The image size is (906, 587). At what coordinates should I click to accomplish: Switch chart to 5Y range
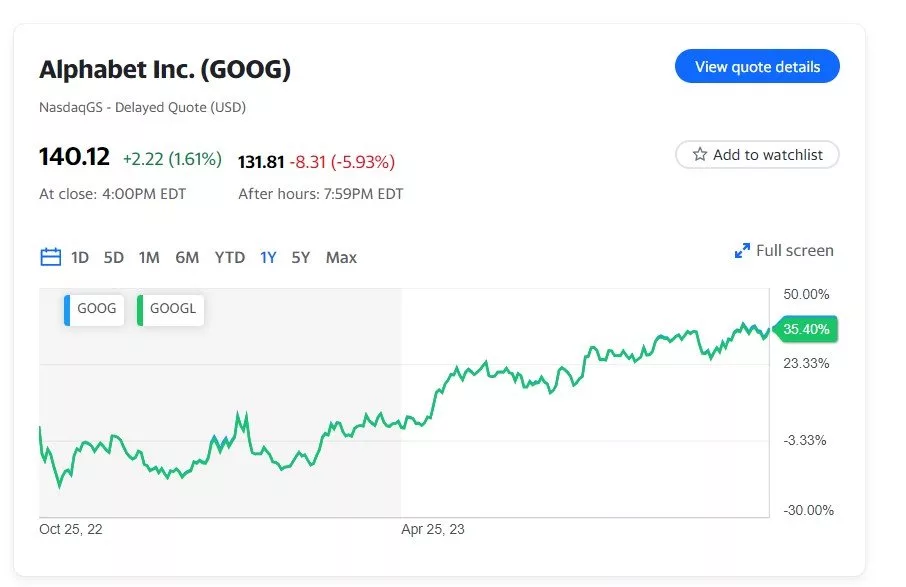pyautogui.click(x=301, y=258)
